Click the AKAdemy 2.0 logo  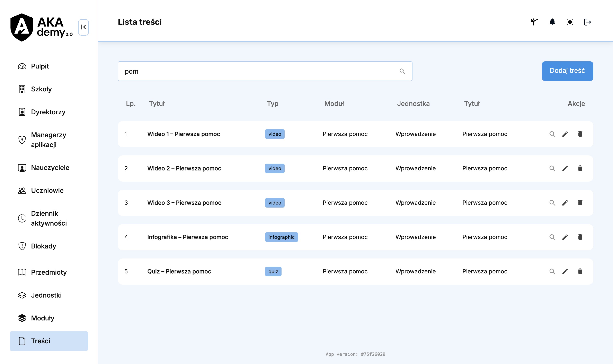[x=41, y=27]
